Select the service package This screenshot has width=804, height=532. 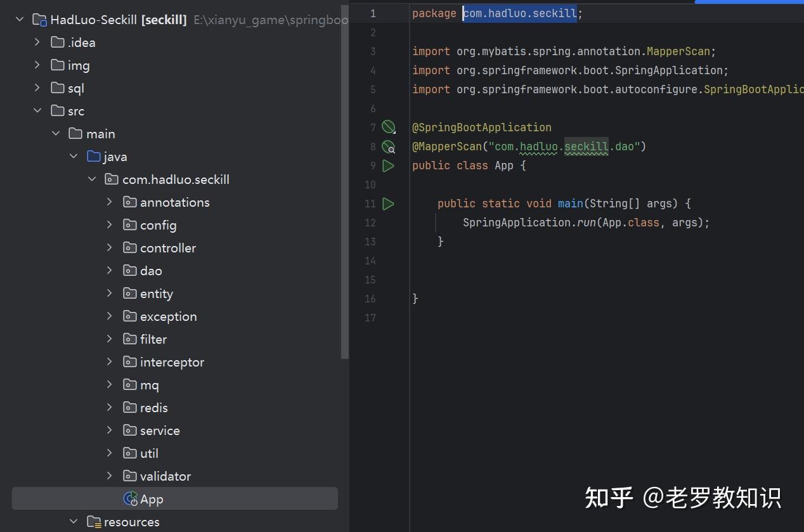coord(160,431)
